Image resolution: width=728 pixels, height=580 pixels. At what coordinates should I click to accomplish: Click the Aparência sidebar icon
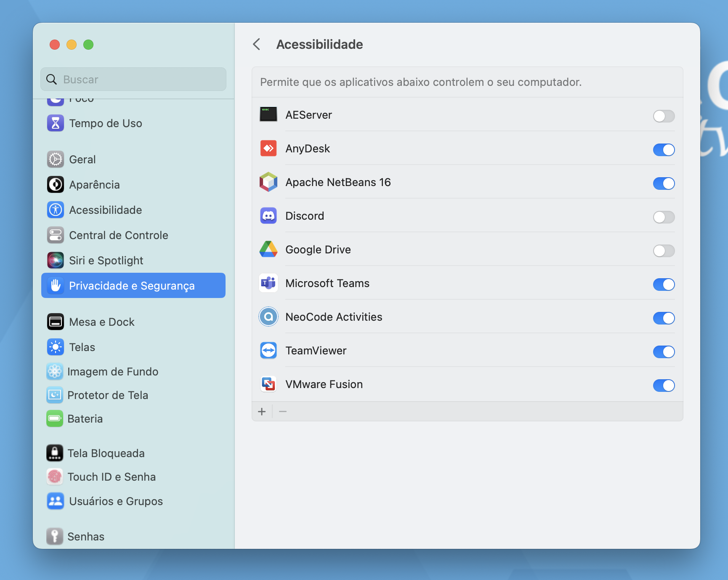(56, 184)
